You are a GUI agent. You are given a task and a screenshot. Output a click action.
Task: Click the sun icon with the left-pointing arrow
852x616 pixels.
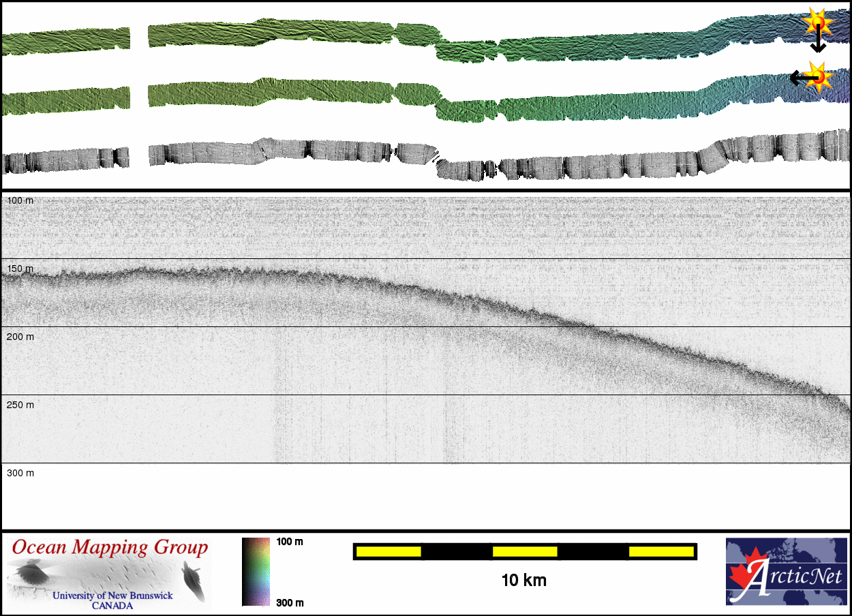(x=821, y=75)
